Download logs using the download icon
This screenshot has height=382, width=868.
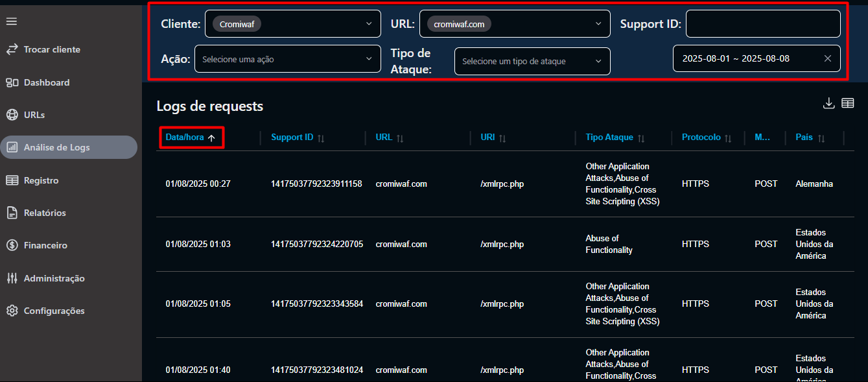click(828, 103)
